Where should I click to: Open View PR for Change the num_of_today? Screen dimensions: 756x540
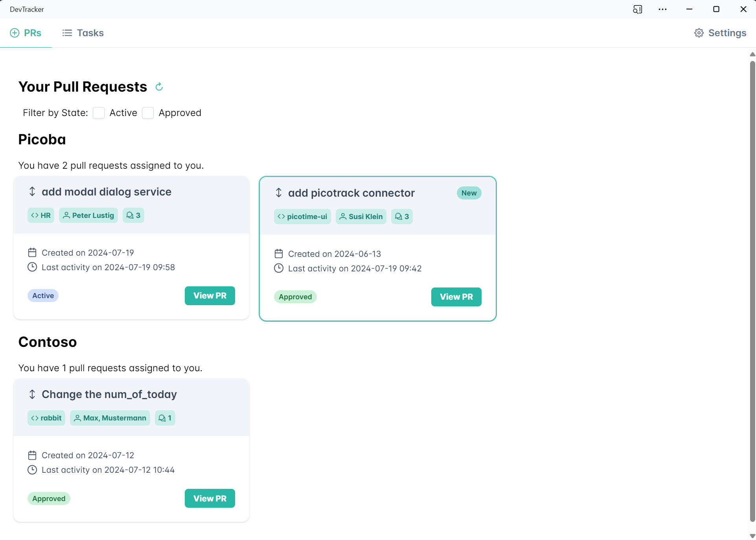pyautogui.click(x=210, y=498)
